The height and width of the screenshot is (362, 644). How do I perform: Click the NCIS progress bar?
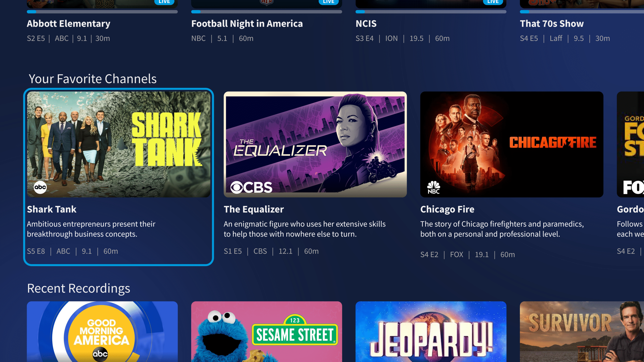pyautogui.click(x=431, y=12)
